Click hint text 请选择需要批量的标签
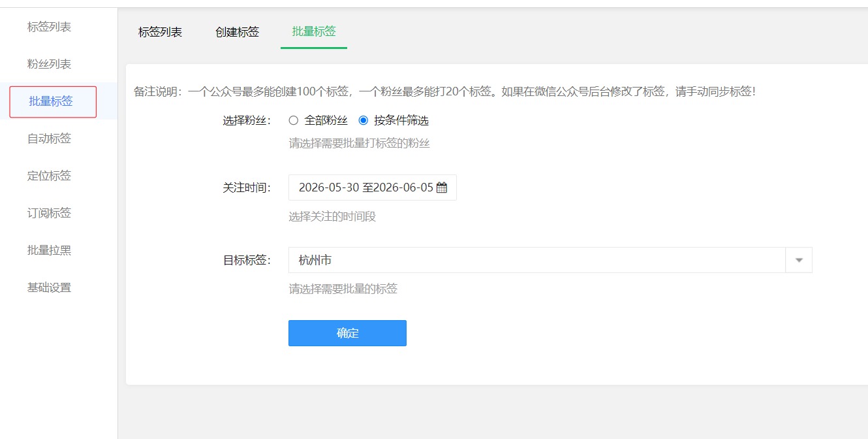Image resolution: width=868 pixels, height=439 pixels. click(x=343, y=289)
